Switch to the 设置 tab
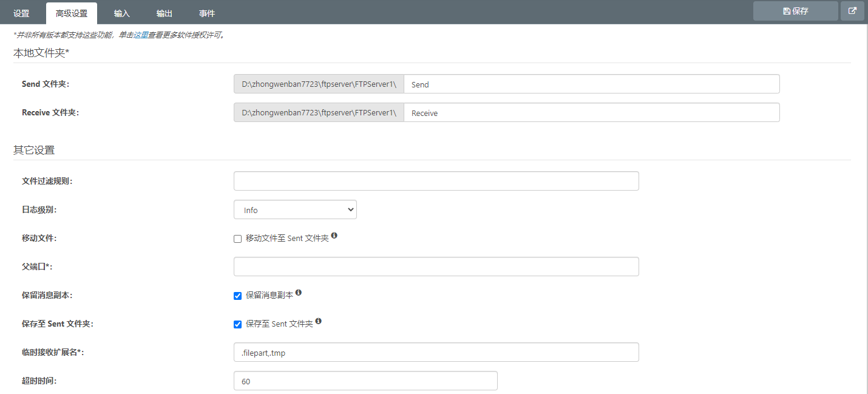 click(21, 13)
